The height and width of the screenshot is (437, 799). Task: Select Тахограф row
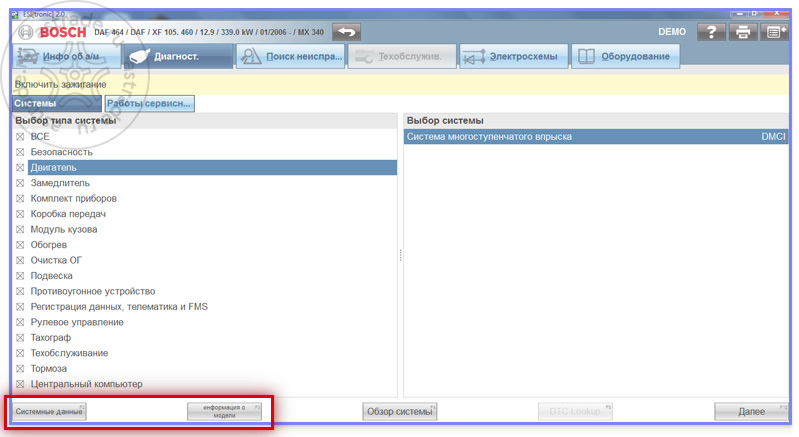click(x=212, y=338)
